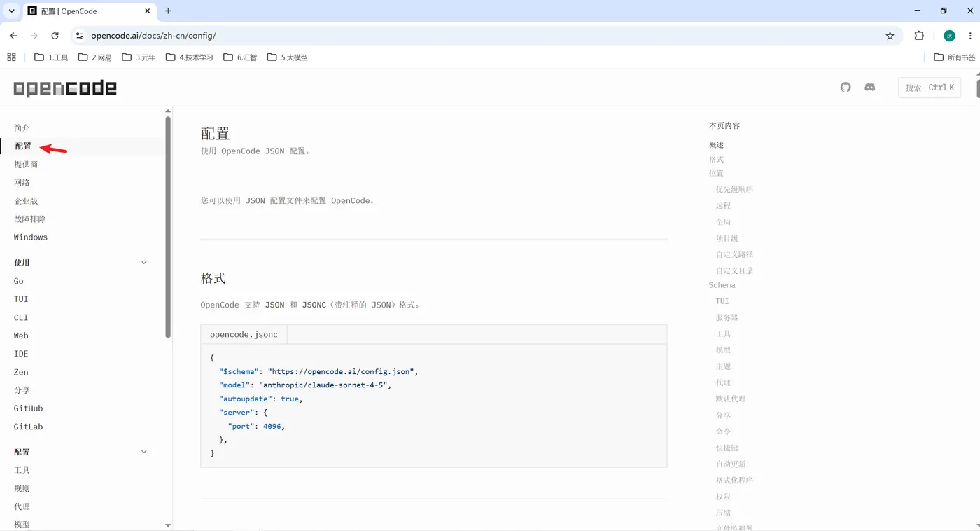View site information icon in address bar
The height and width of the screenshot is (531, 980).
pyautogui.click(x=80, y=36)
